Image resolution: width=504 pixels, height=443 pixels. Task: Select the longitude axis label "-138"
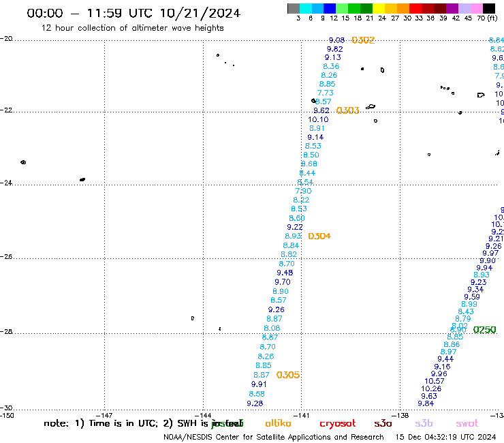point(400,415)
